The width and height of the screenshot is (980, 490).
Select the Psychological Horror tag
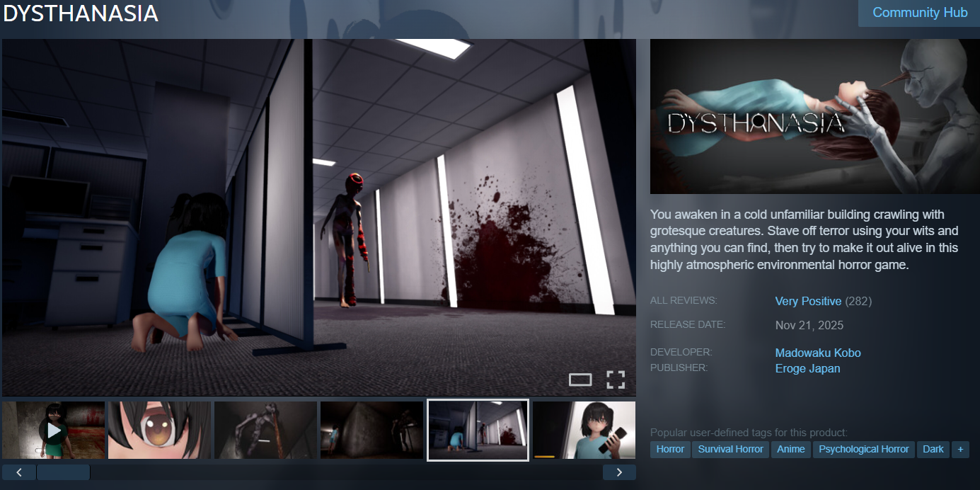coord(864,449)
